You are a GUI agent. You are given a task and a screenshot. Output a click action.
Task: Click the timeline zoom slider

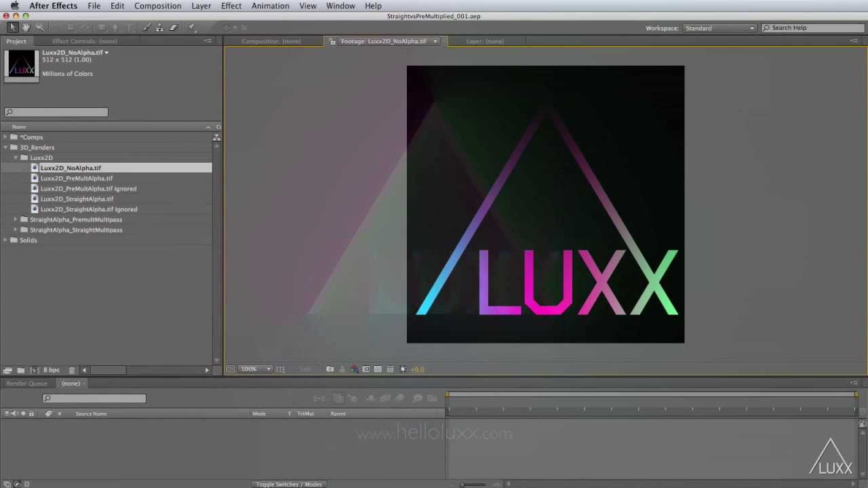(474, 484)
